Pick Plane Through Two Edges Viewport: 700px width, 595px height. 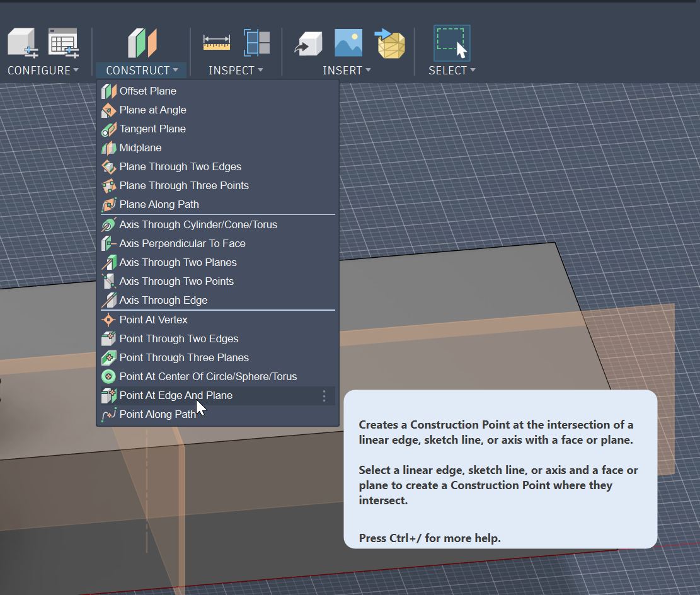218,166
